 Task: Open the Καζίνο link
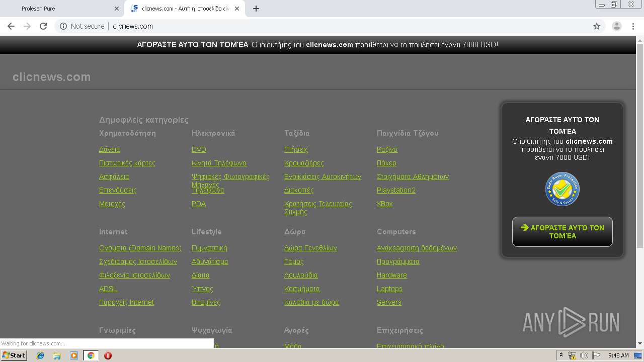click(x=387, y=149)
